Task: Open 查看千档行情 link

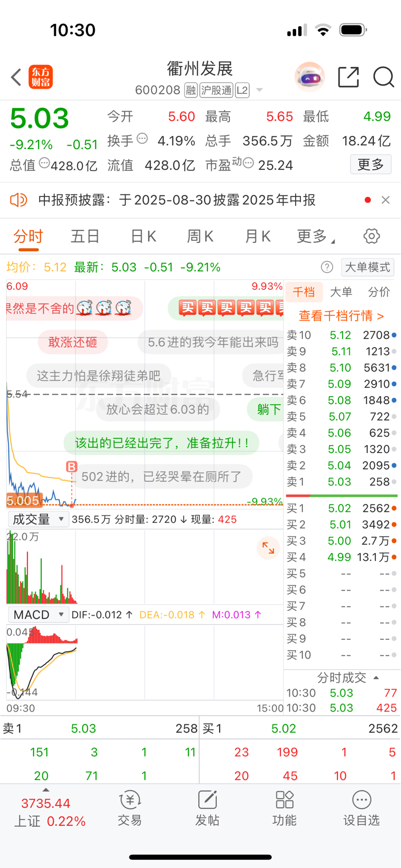Action: point(341,315)
